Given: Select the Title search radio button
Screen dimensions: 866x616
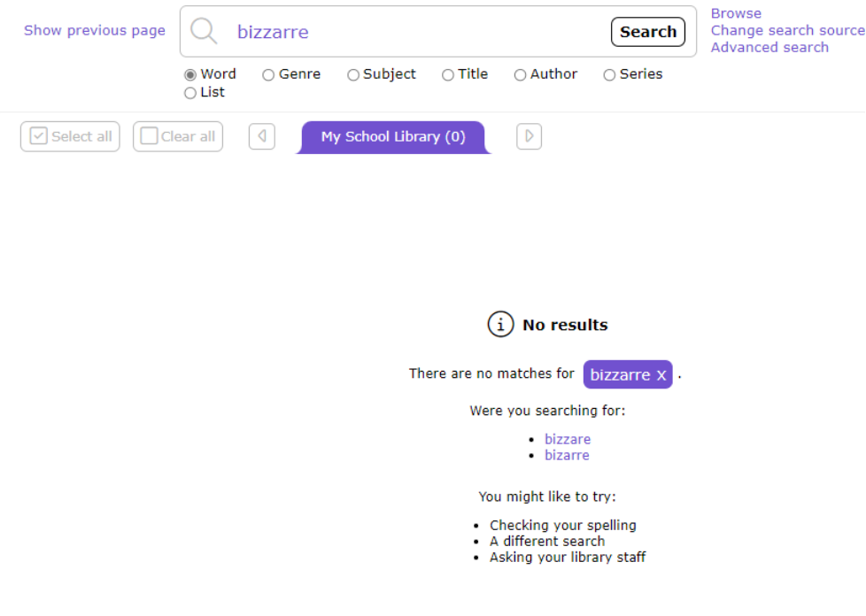Looking at the screenshot, I should (448, 74).
